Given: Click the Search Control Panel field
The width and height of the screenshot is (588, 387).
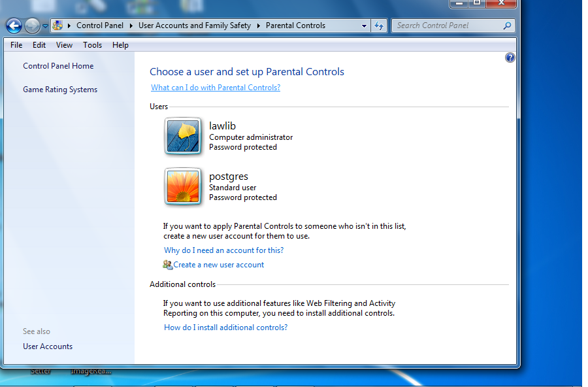Looking at the screenshot, I should (448, 26).
